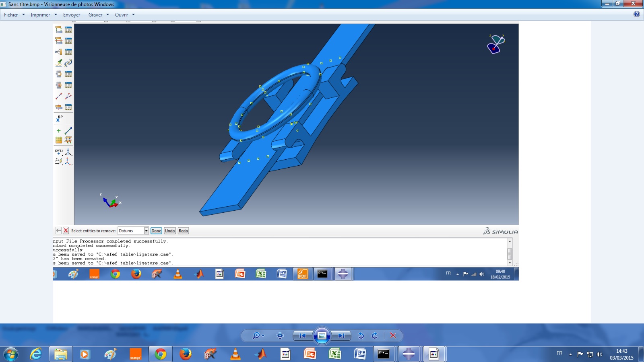Viewport: 644px width, 362px height.
Task: Rotate the image counterclockwise
Action: 361,335
